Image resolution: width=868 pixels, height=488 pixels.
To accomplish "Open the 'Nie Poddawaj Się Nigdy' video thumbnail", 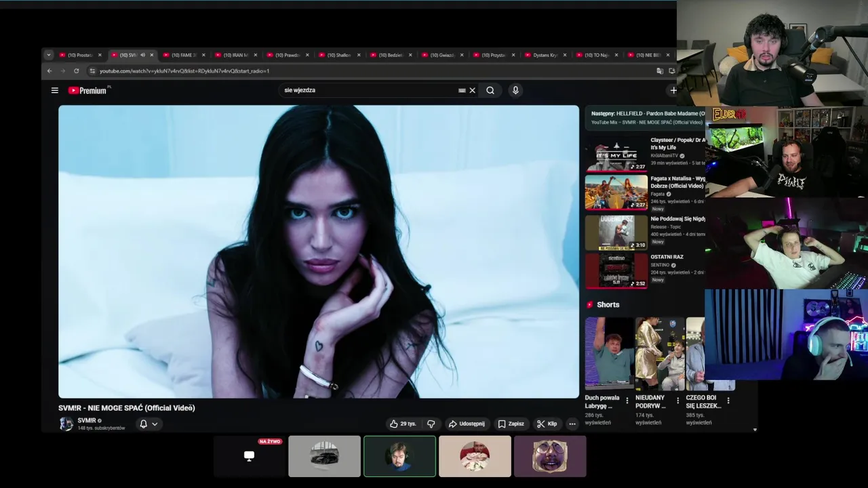I will (x=616, y=232).
